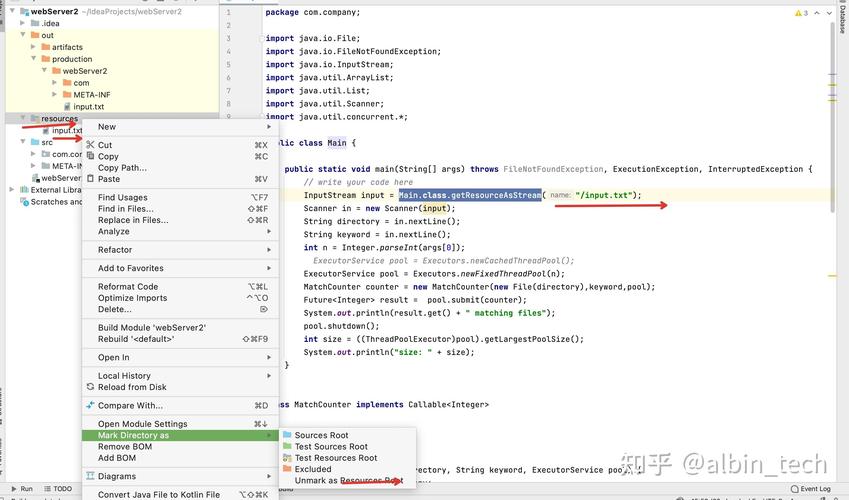Click the yellow warning stripe marker near top
The height and width of the screenshot is (500, 849).
(832, 85)
